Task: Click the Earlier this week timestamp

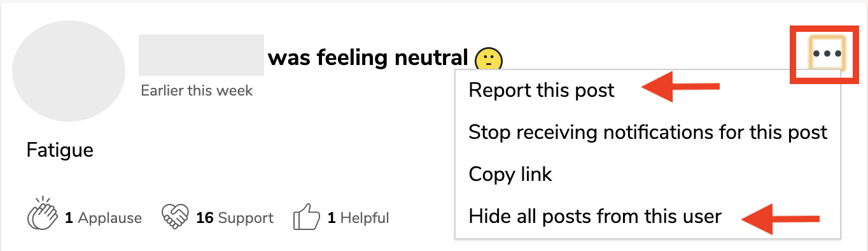Action: pos(197,90)
